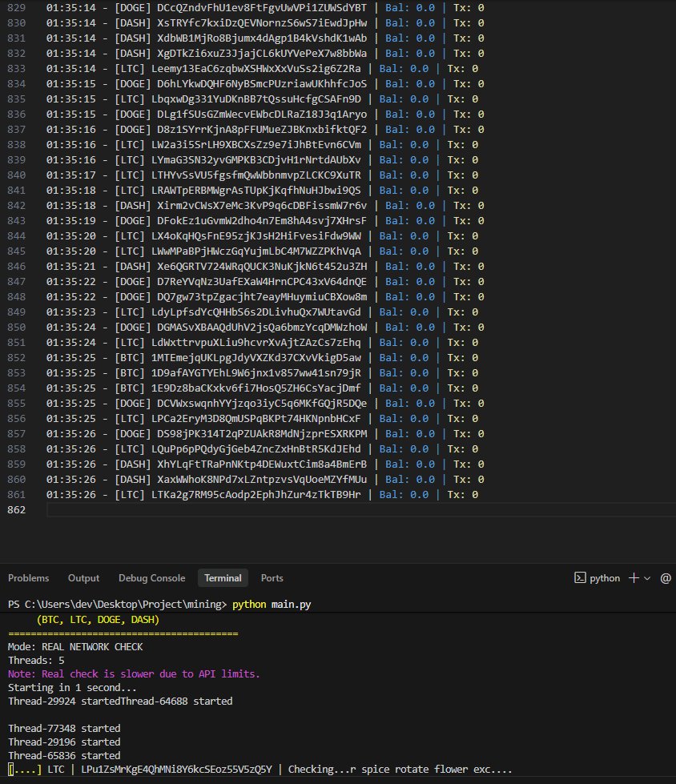Click address DCcQZndvFhU1ev8FtFgvUwVPi1ZUWSdYBT
Image resolution: width=676 pixels, height=784 pixels.
[x=262, y=7]
